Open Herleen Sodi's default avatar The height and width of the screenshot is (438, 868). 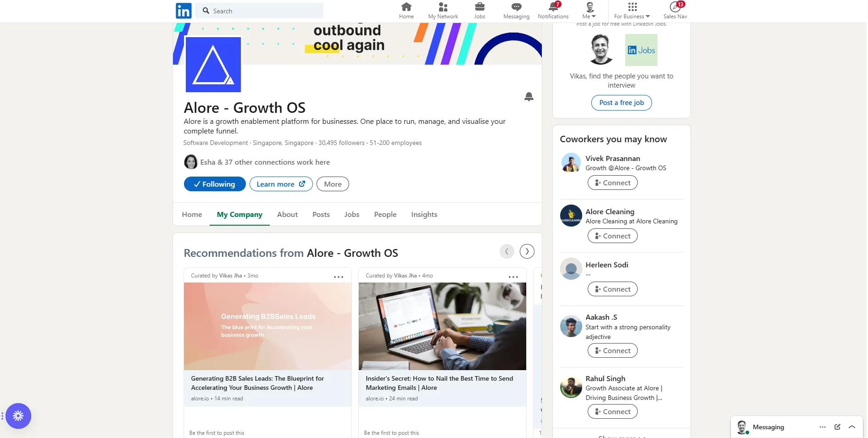tap(571, 269)
